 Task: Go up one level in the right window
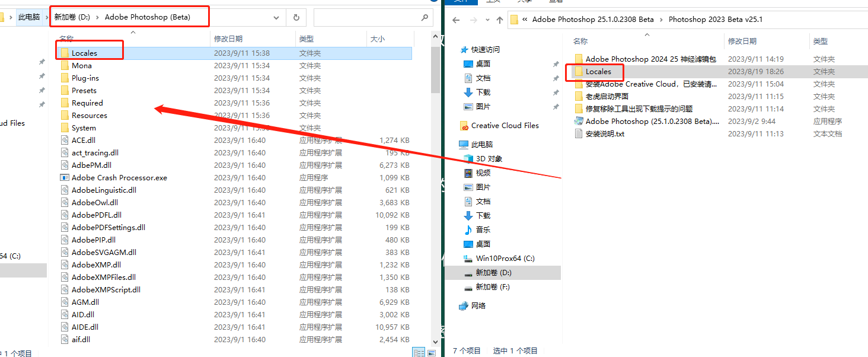[500, 20]
